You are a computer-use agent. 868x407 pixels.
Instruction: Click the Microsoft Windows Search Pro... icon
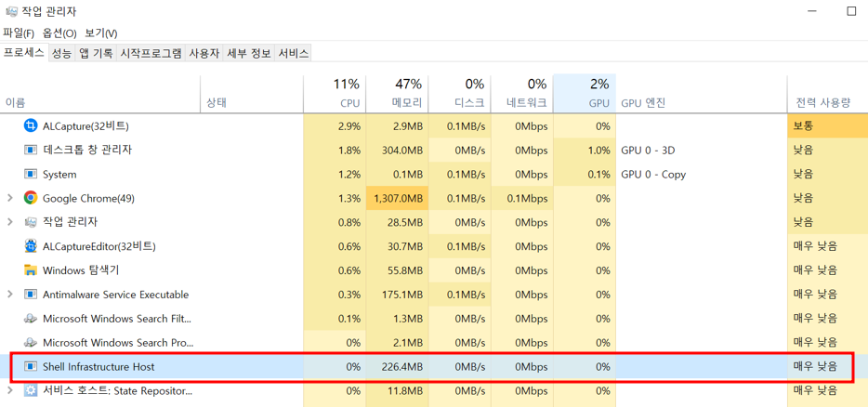pyautogui.click(x=30, y=343)
